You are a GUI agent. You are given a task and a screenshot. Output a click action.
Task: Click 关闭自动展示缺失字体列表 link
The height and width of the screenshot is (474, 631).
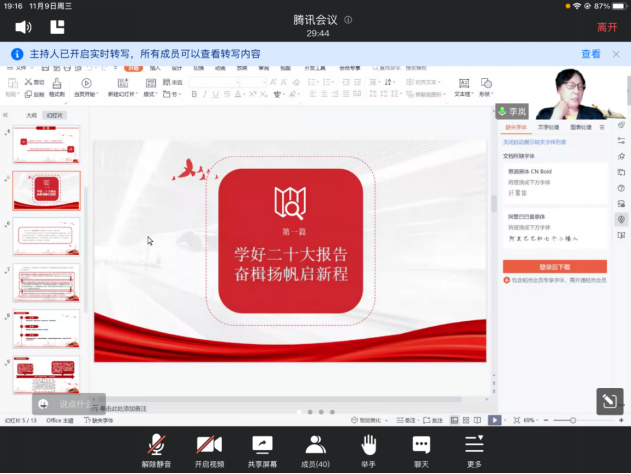pyautogui.click(x=537, y=141)
